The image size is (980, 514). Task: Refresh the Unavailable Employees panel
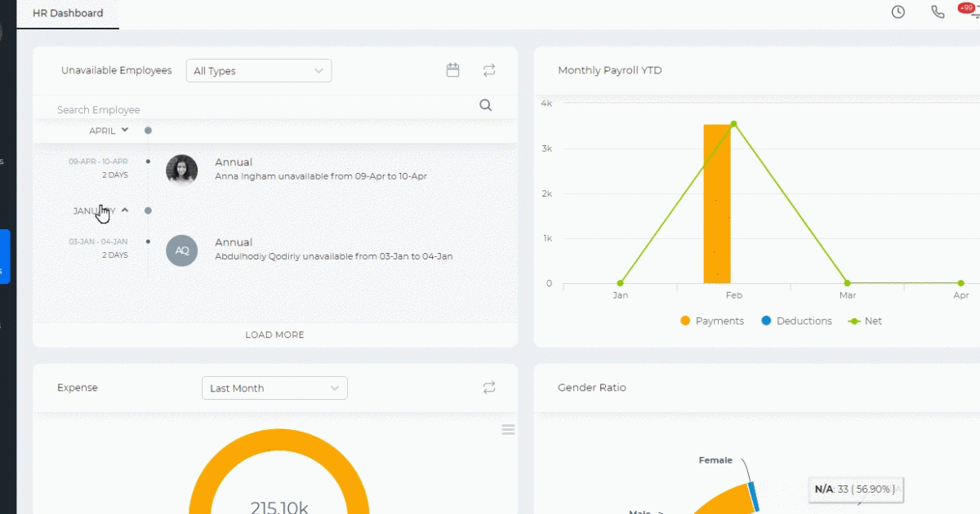489,70
